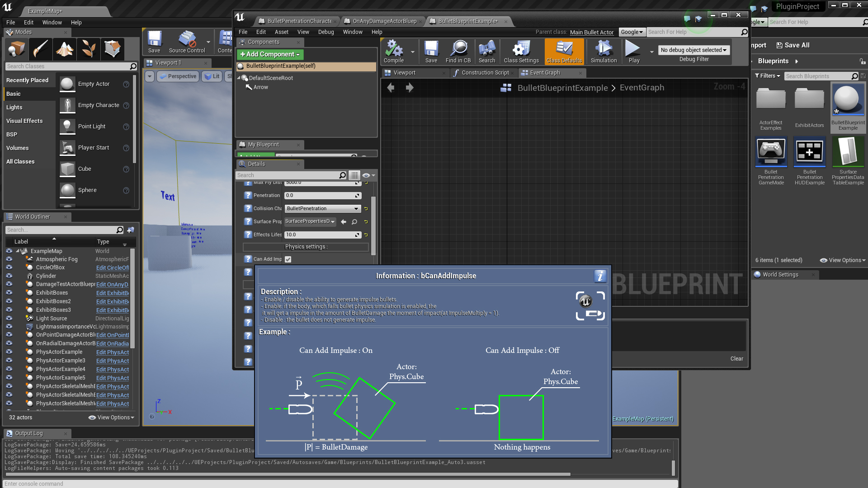The height and width of the screenshot is (488, 868).
Task: Save the blueprint in the editor toolbar
Action: [x=431, y=51]
